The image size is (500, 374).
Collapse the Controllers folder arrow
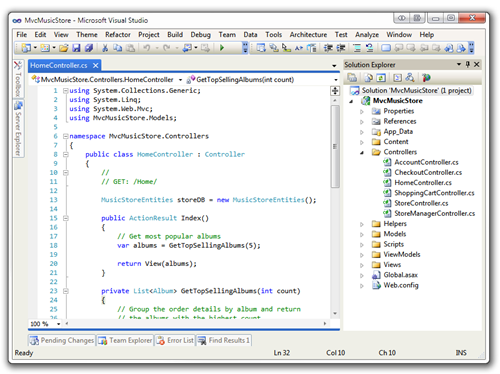pos(362,153)
